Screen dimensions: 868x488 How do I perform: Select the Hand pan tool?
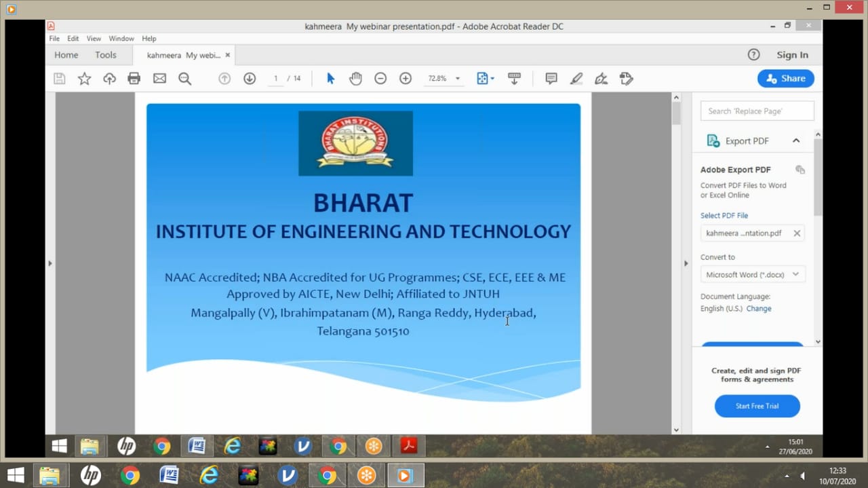pyautogui.click(x=355, y=79)
